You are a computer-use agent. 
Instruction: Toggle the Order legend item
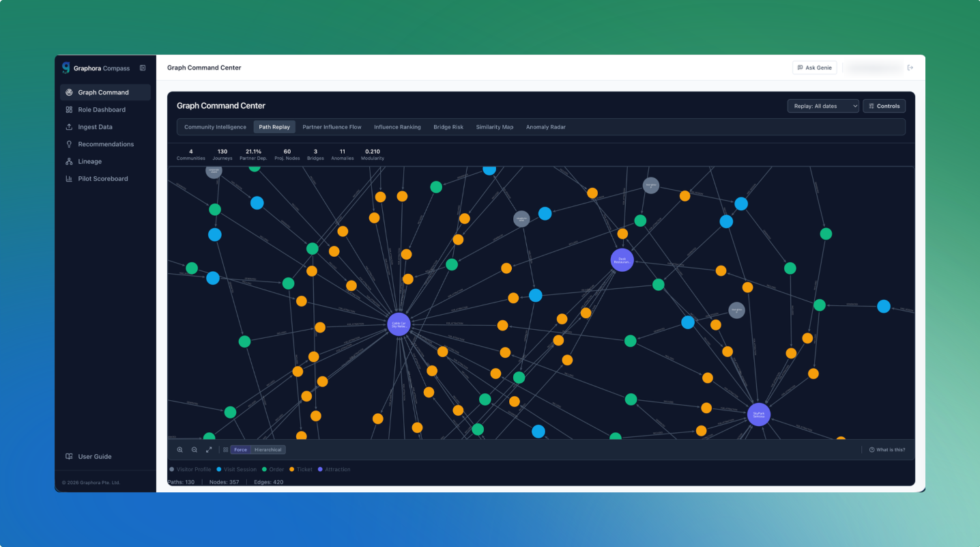pyautogui.click(x=273, y=469)
